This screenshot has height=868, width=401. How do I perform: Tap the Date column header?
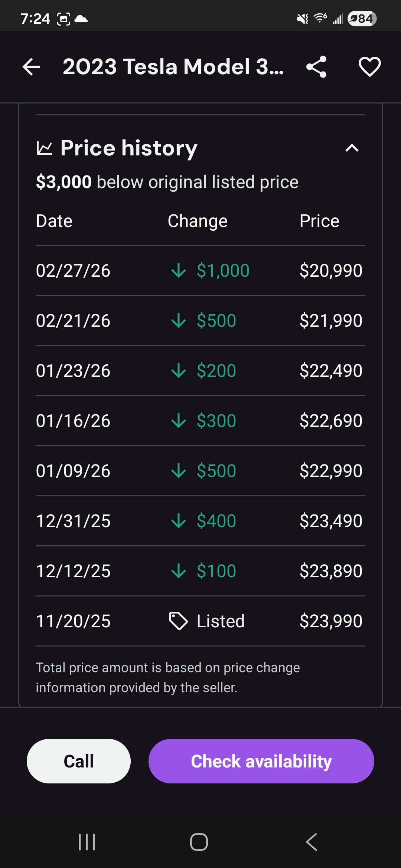point(54,221)
